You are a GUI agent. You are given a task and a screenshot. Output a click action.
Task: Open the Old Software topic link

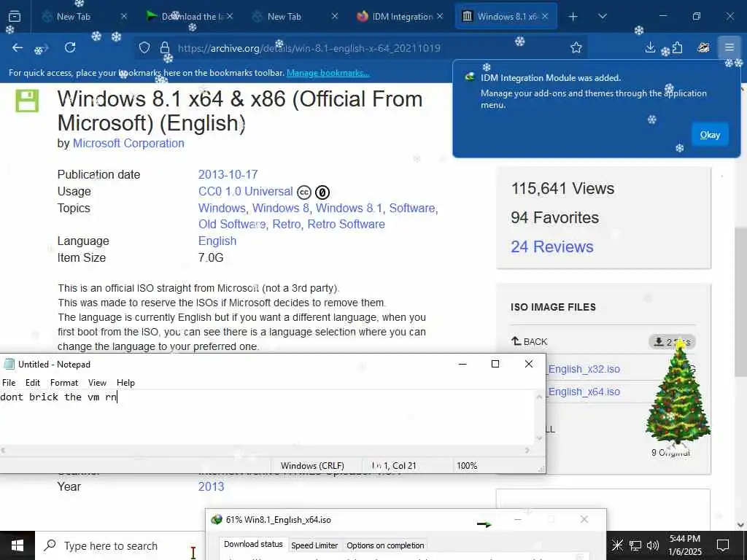(x=232, y=224)
